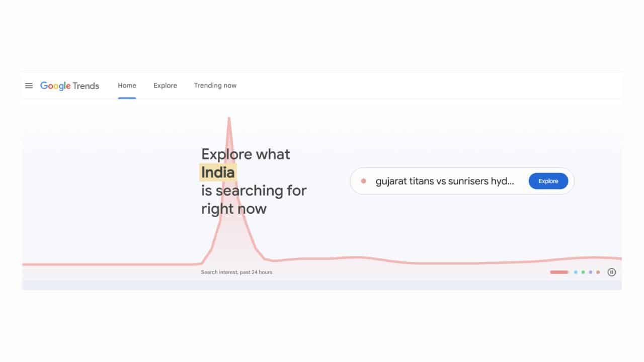
Task: Click the blue Explore button
Action: (548, 181)
